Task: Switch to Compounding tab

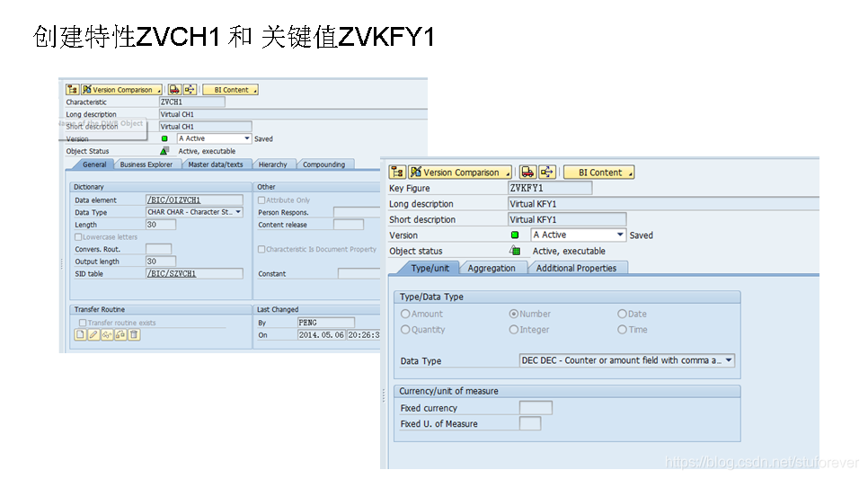Action: click(x=323, y=164)
